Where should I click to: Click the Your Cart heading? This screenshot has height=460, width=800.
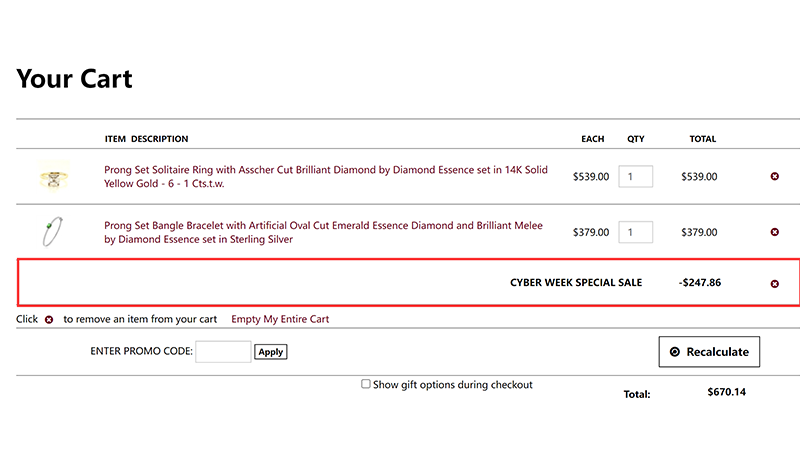click(75, 79)
